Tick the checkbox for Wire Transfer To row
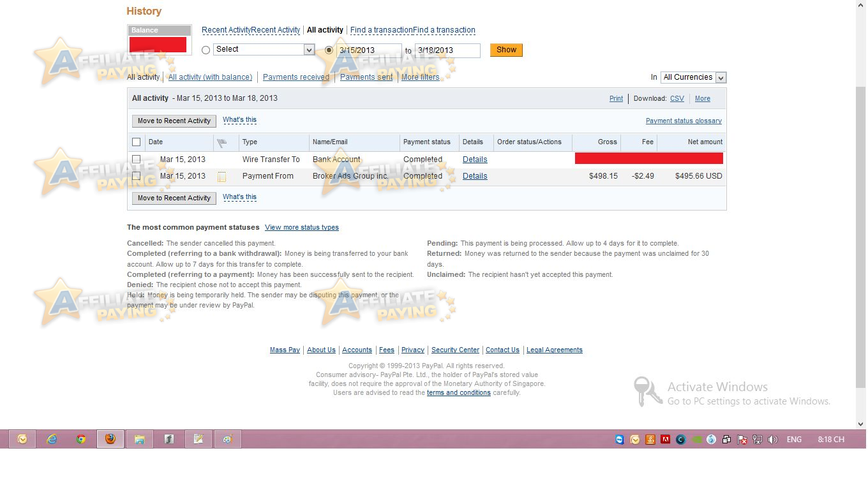This screenshot has height=490, width=868. click(136, 160)
